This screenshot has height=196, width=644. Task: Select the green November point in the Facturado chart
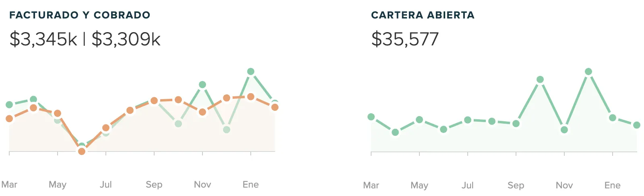(202, 85)
